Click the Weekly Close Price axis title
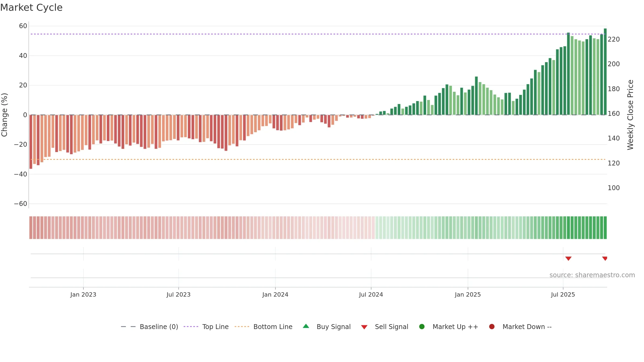 [630, 115]
